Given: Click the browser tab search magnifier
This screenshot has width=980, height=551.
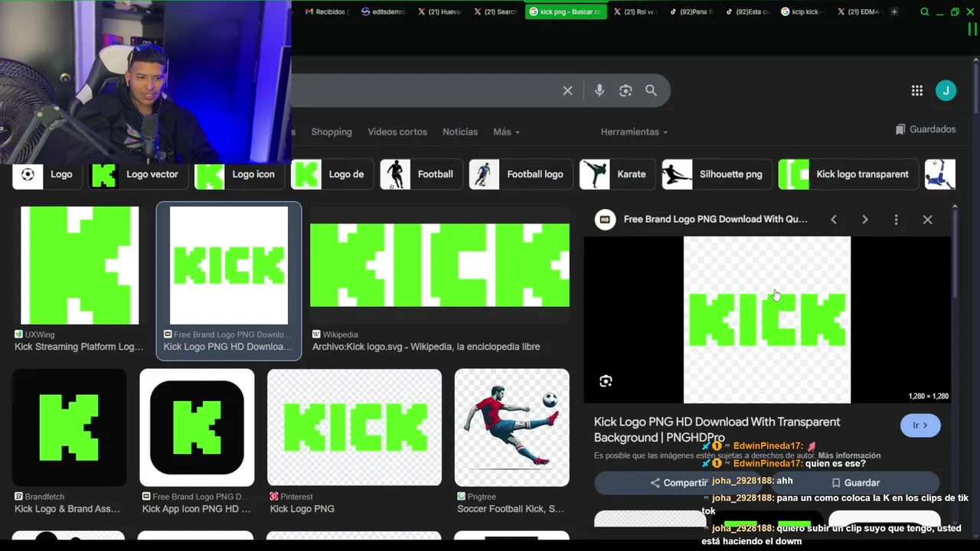Looking at the screenshot, I should (x=924, y=11).
